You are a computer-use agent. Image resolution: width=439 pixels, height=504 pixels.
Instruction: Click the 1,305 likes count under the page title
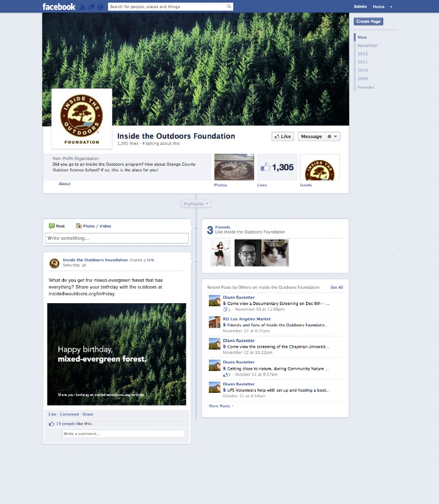pyautogui.click(x=127, y=144)
